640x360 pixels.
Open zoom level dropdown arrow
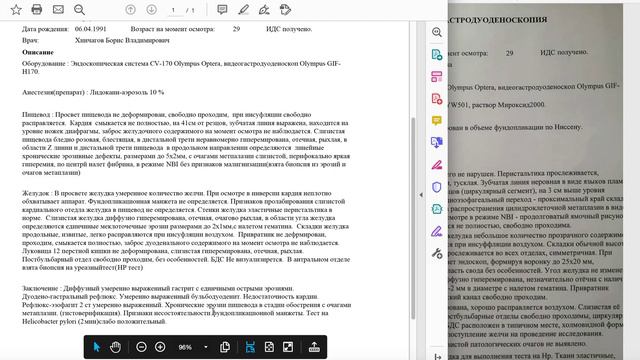206,347
